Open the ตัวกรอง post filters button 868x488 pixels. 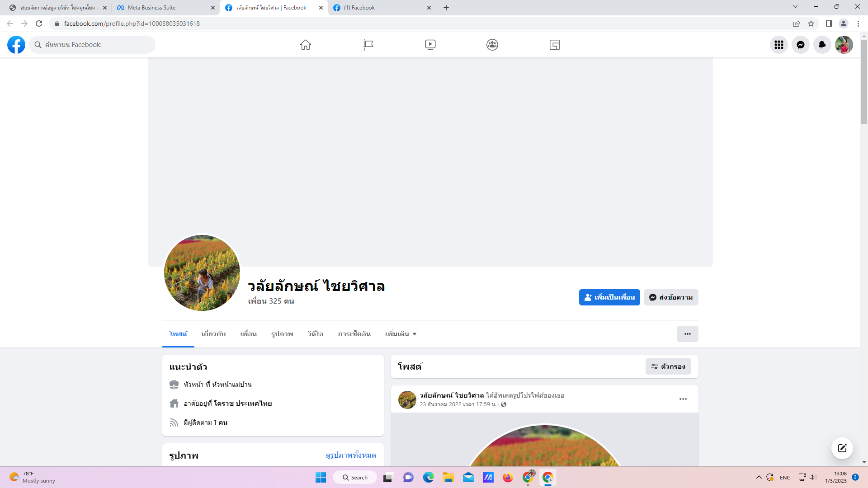(x=668, y=366)
